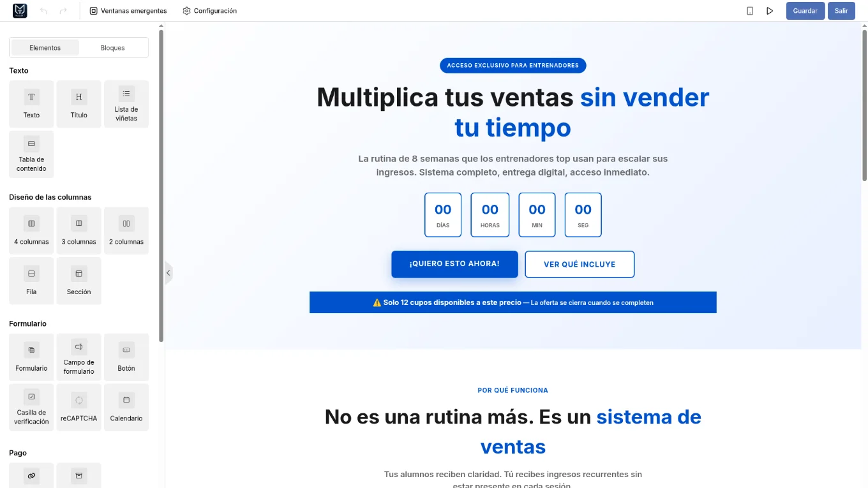The height and width of the screenshot is (488, 868).
Task: Click the sidebar panel scrollbar
Action: point(161,185)
